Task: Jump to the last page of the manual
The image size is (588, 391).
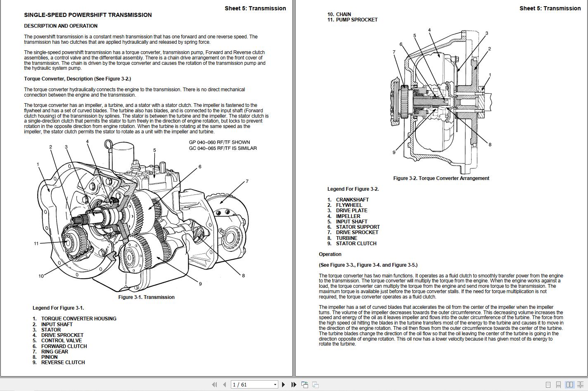Action: coord(294,384)
